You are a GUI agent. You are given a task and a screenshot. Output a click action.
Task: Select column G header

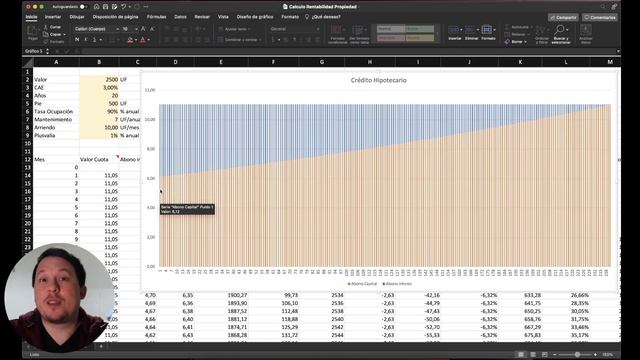[x=322, y=62]
